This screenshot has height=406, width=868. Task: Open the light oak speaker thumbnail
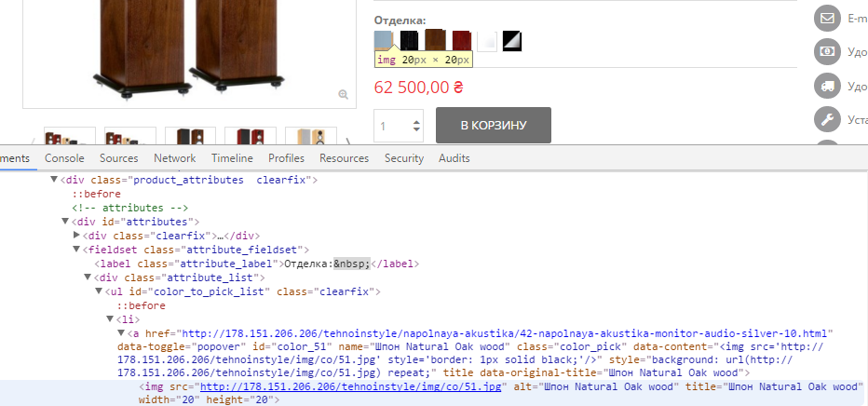[x=311, y=136]
